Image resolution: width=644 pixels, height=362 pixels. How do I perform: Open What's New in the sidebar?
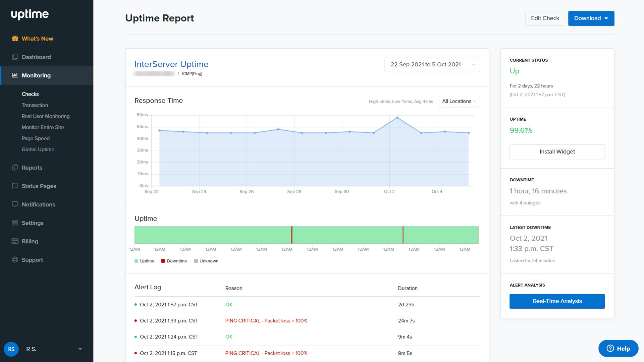point(47,39)
